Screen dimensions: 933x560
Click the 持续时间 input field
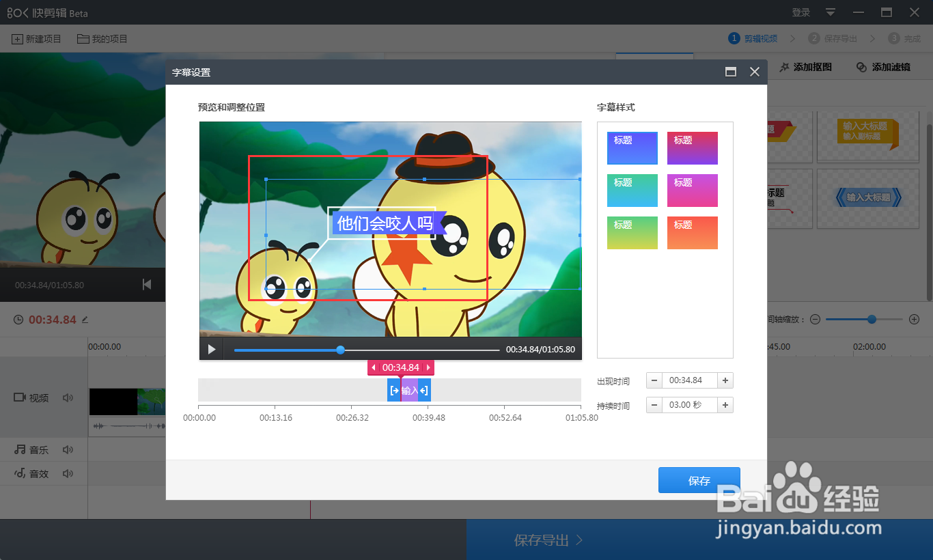pos(690,405)
